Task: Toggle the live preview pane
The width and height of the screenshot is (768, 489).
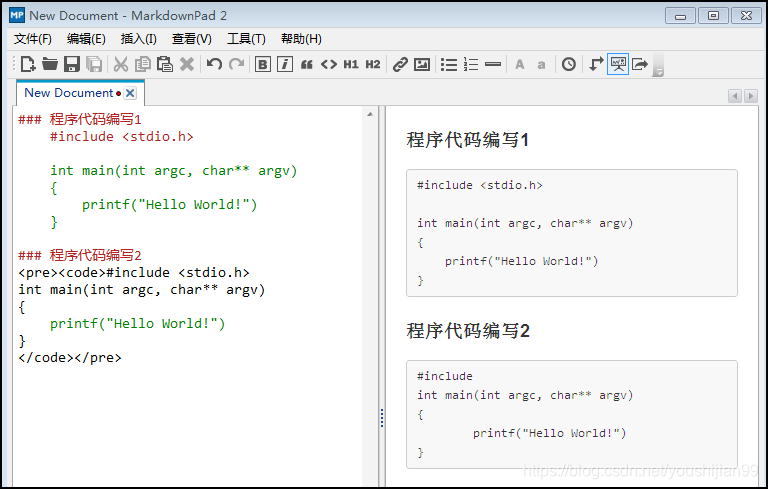Action: tap(618, 64)
